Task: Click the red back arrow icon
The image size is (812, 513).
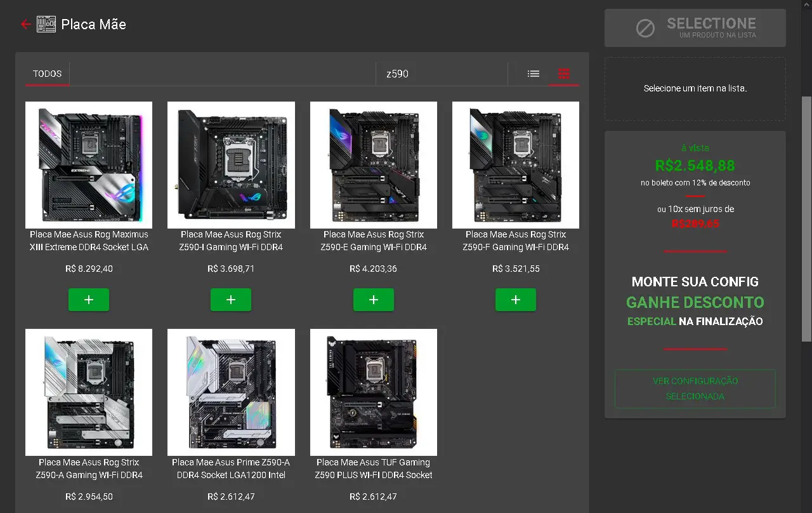Action: pos(25,25)
